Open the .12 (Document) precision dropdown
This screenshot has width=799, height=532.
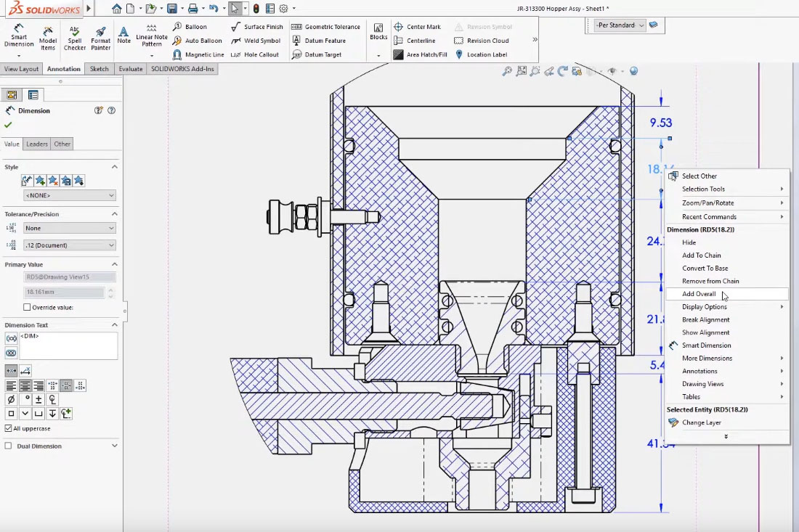point(69,245)
